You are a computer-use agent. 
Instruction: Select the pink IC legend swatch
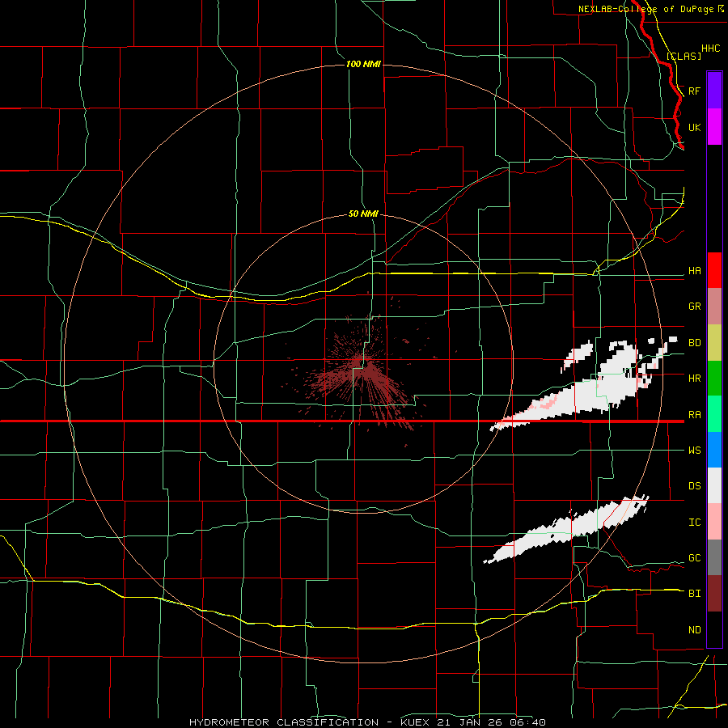[714, 522]
